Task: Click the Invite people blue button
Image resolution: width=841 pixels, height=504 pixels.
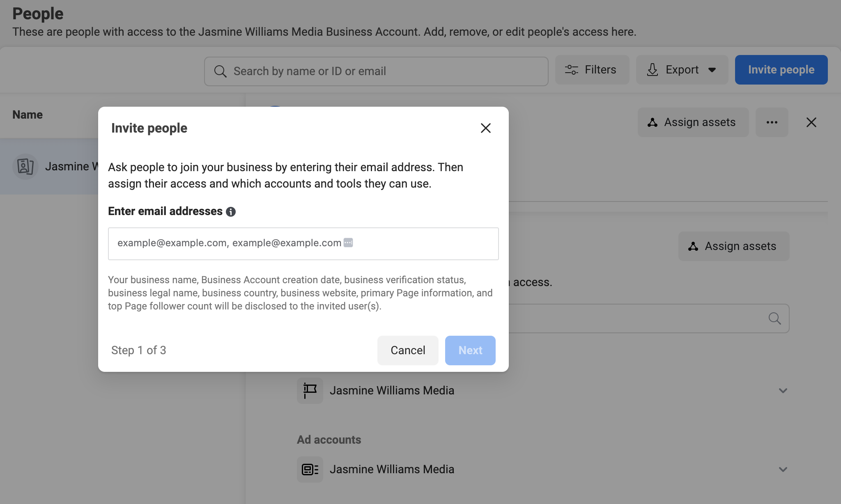Action: pyautogui.click(x=781, y=69)
